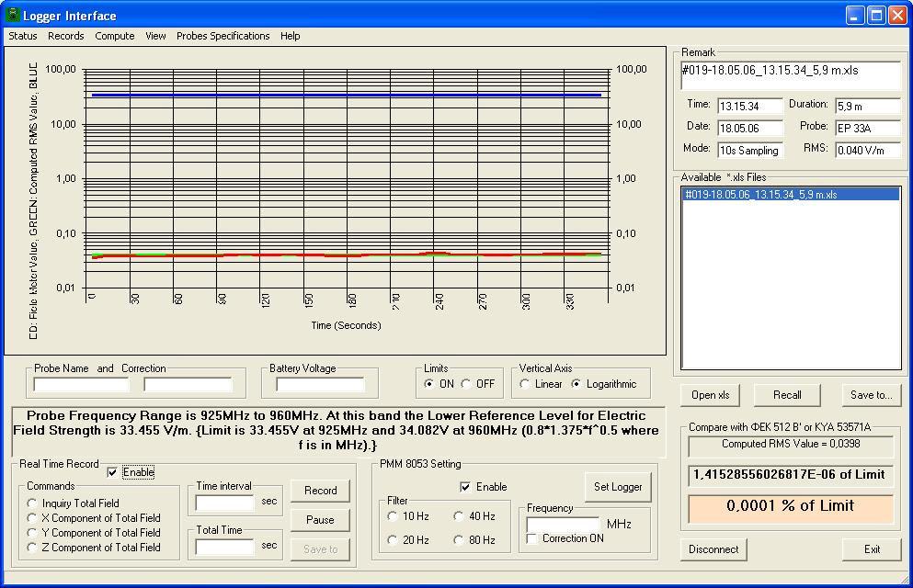Select Z Component of Total Field
Viewport: 913px width, 588px height.
pos(32,548)
